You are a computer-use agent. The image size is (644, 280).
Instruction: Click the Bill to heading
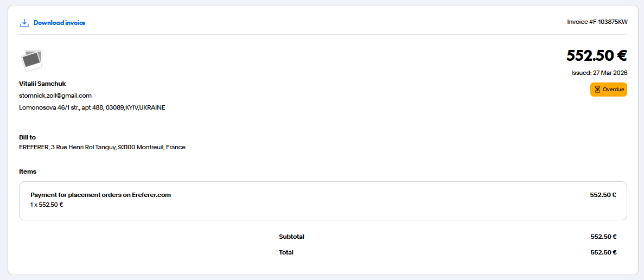pyautogui.click(x=27, y=137)
